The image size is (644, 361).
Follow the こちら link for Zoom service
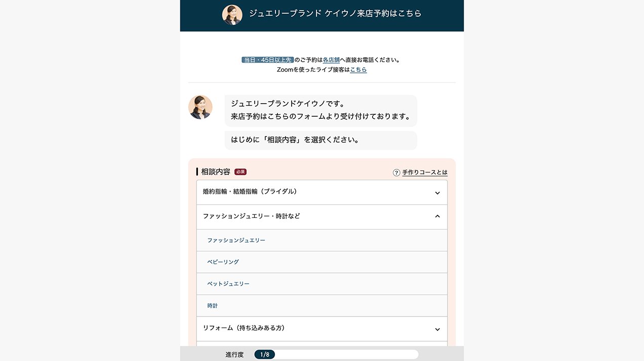click(x=358, y=70)
